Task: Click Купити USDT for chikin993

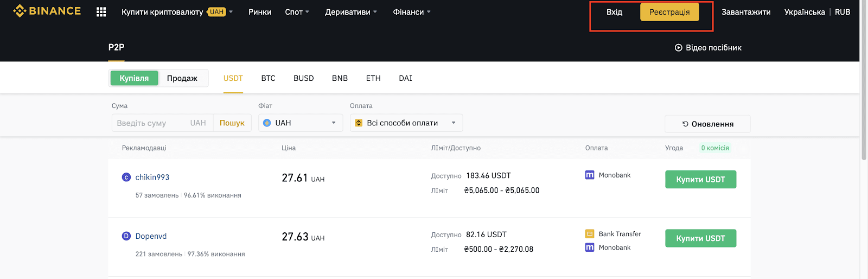Action: (x=700, y=180)
